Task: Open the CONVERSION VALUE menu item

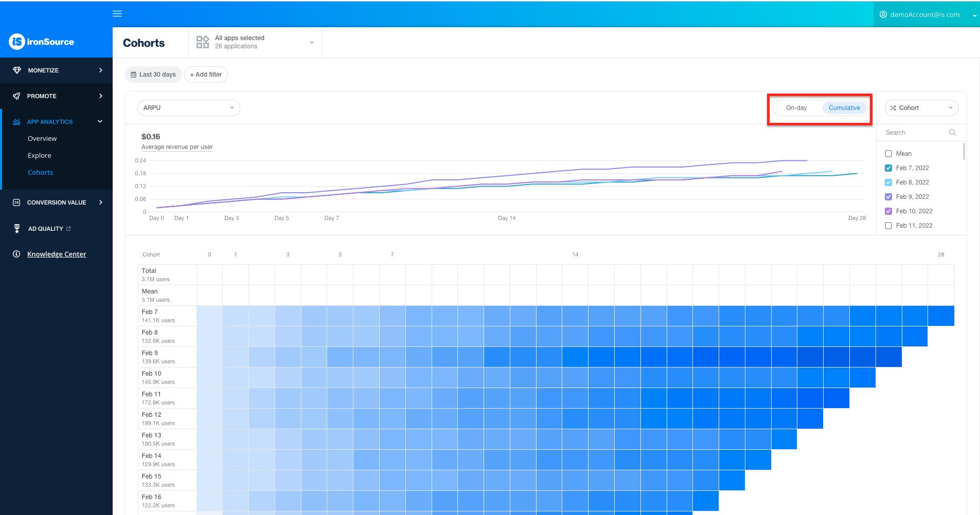Action: click(x=56, y=203)
